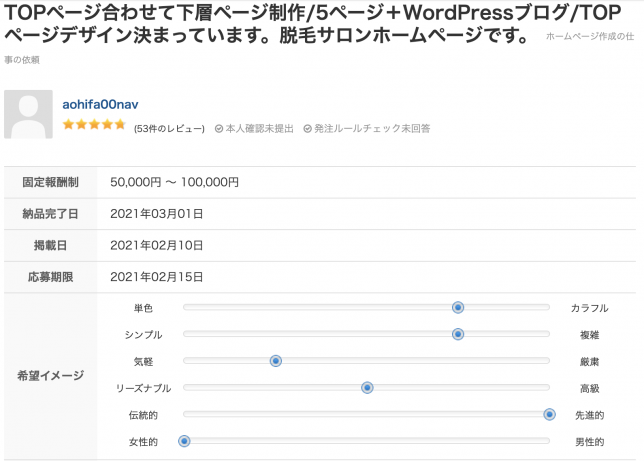Select the 2021年03月01日 delivery date
This screenshot has height=461, width=644.
156,214
